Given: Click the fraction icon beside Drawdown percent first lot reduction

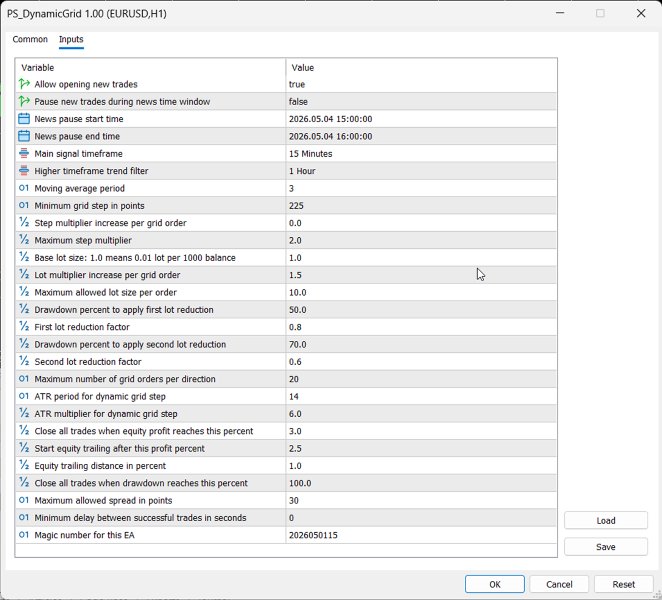Looking at the screenshot, I should tap(24, 309).
